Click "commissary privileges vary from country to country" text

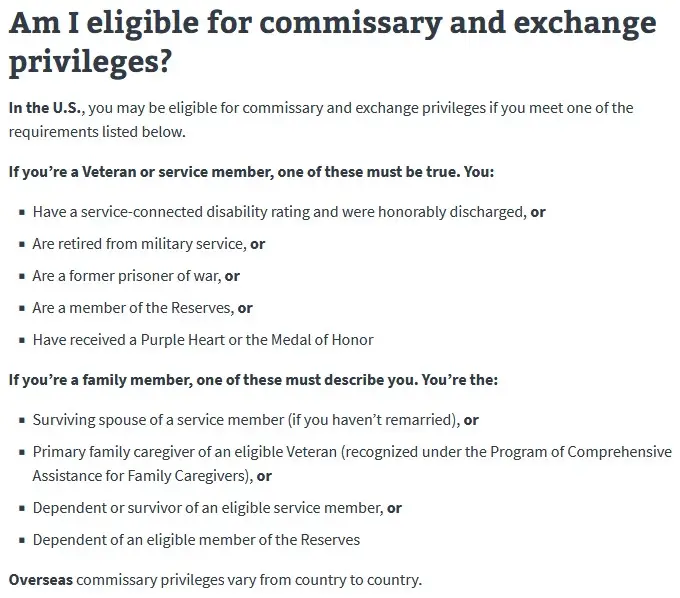[x=249, y=580]
